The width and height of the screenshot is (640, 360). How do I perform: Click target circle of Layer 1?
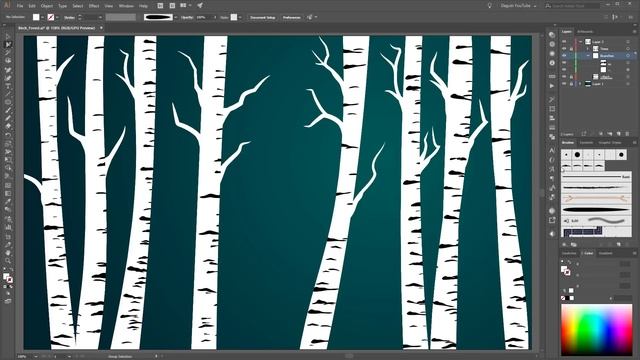point(628,84)
